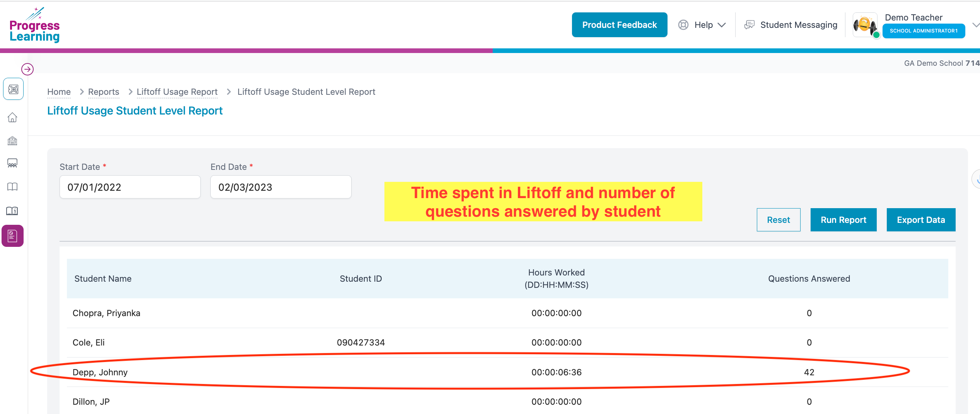This screenshot has height=414, width=980.
Task: Click the Student ID column header
Action: click(x=361, y=279)
